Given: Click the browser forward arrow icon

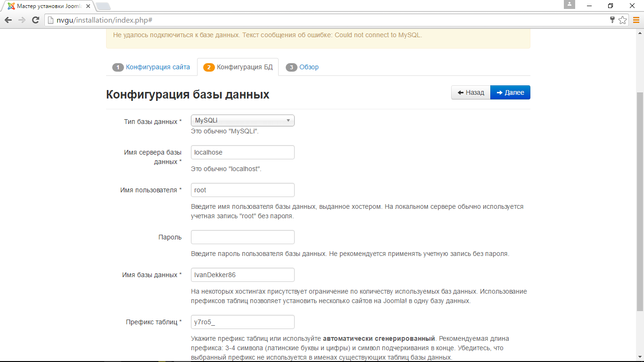Looking at the screenshot, I should click(x=22, y=20).
